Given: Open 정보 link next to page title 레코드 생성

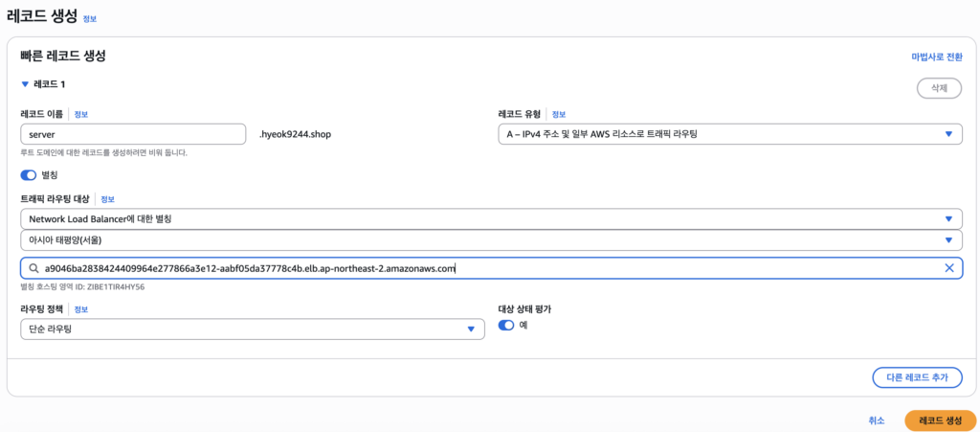Looking at the screenshot, I should pos(89,19).
